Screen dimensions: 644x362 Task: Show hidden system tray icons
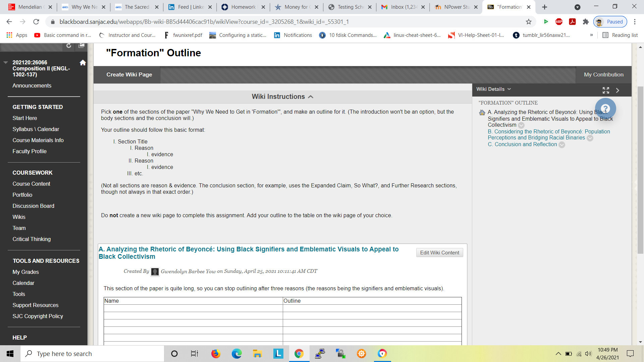coord(558,354)
